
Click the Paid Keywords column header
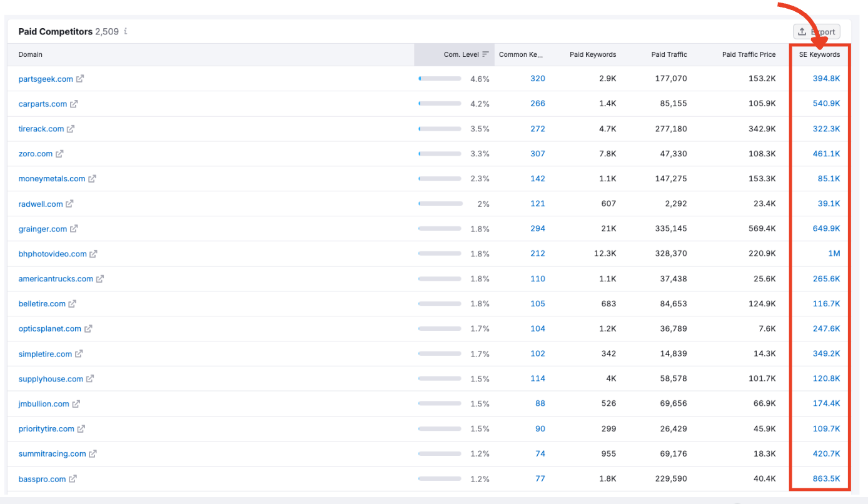tap(592, 54)
